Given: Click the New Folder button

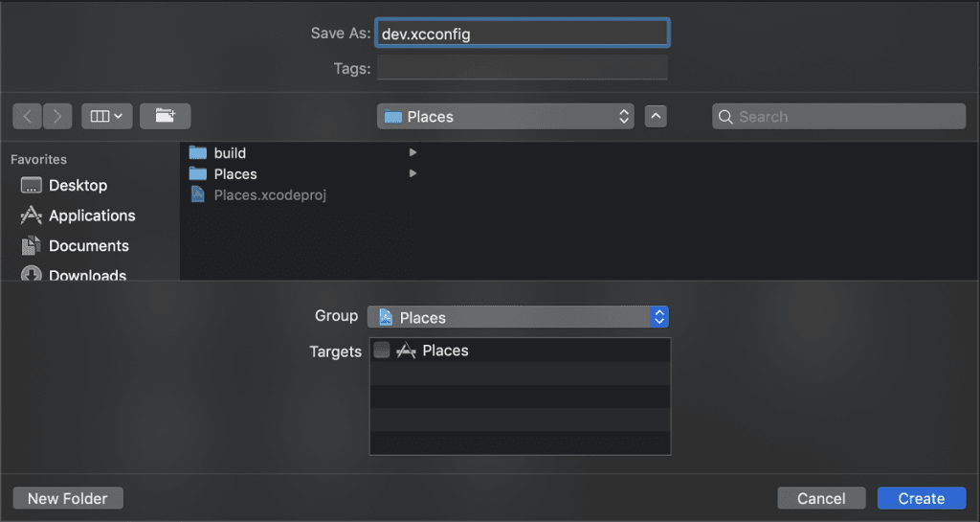Looking at the screenshot, I should click(68, 498).
